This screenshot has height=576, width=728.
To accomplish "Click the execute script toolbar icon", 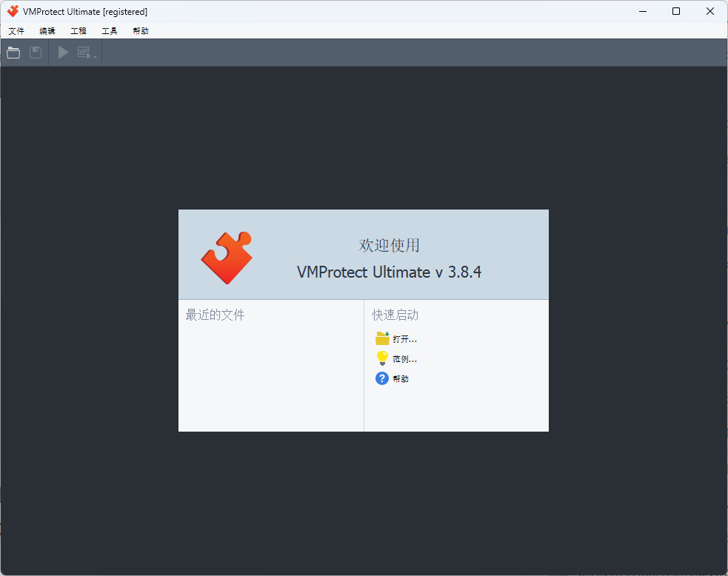I will pyautogui.click(x=84, y=53).
